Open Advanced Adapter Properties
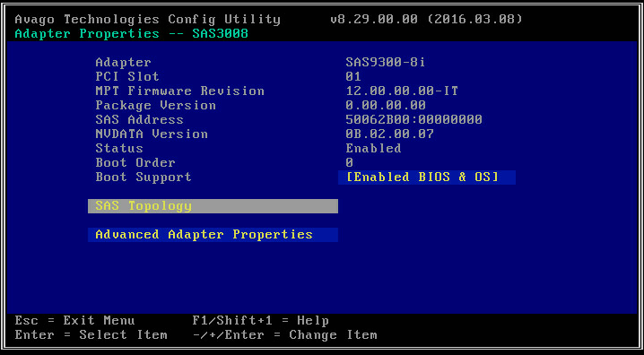This screenshot has width=644, height=355. [x=213, y=235]
